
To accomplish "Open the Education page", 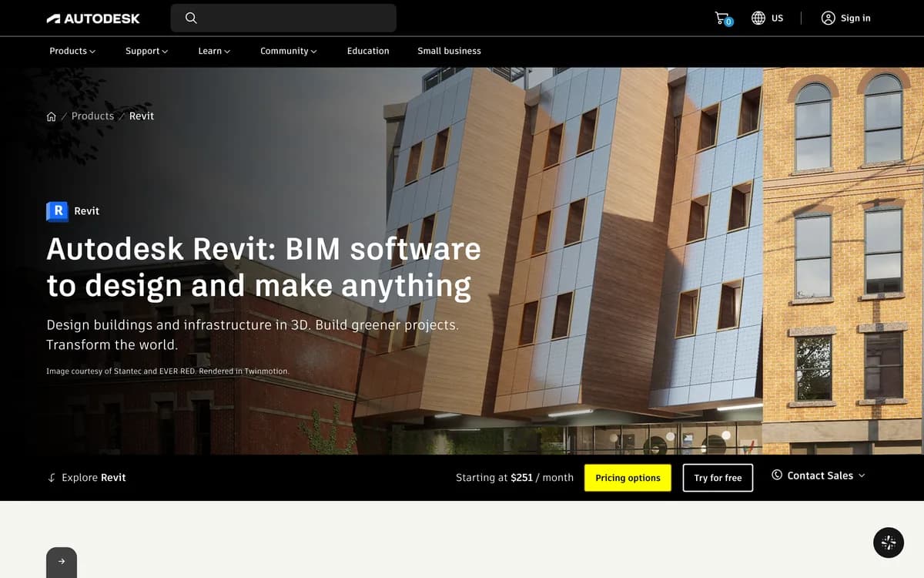I will point(368,51).
